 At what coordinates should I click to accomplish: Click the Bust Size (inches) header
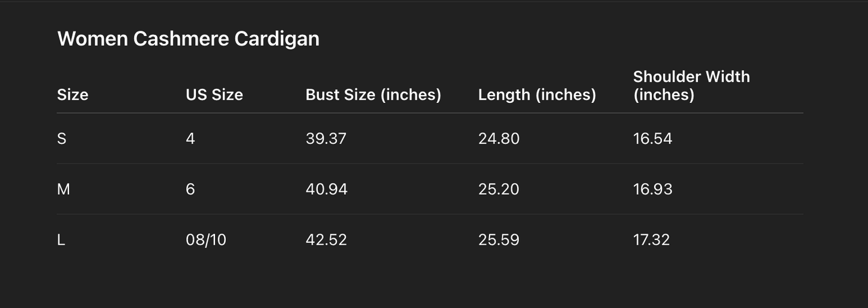[x=373, y=95]
